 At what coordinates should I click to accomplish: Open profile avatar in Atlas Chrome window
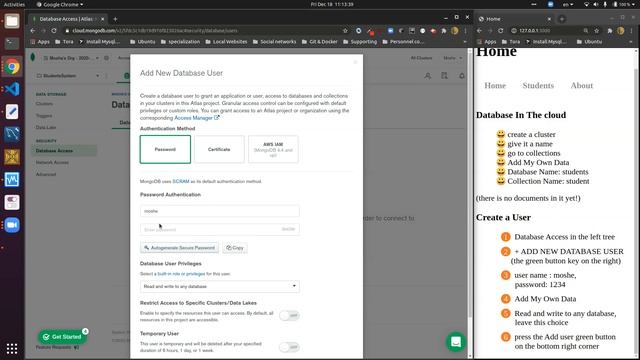tap(454, 31)
